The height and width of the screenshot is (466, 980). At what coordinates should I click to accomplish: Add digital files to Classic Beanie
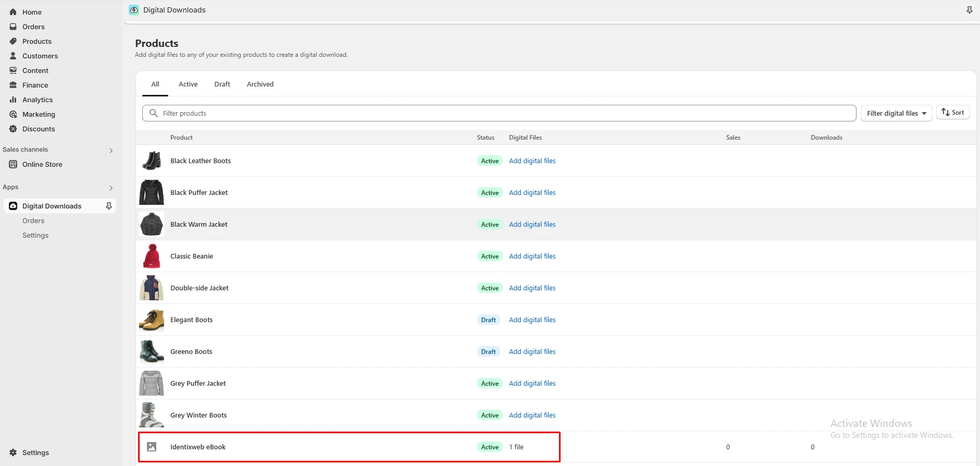[532, 256]
